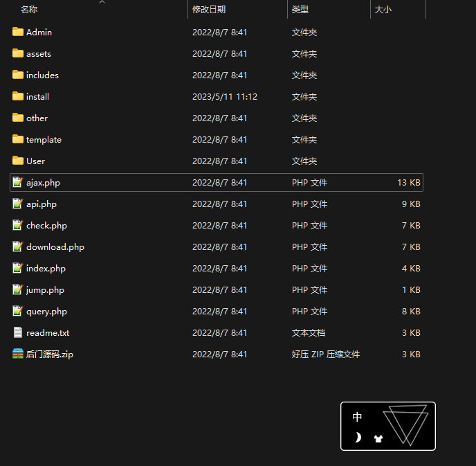
Task: Click the readme.txt document icon
Action: click(18, 332)
